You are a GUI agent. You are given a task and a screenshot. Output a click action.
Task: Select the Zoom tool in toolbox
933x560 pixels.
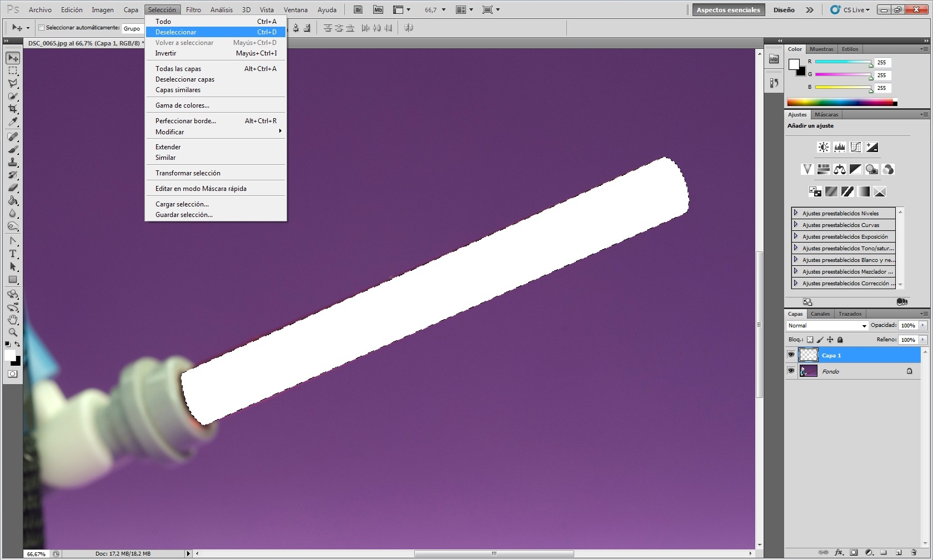pos(13,332)
